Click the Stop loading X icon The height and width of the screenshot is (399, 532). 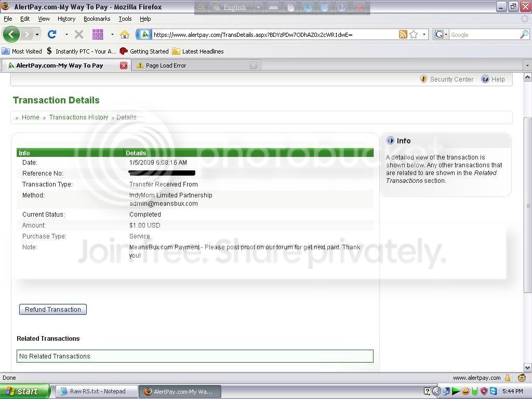[x=79, y=34]
